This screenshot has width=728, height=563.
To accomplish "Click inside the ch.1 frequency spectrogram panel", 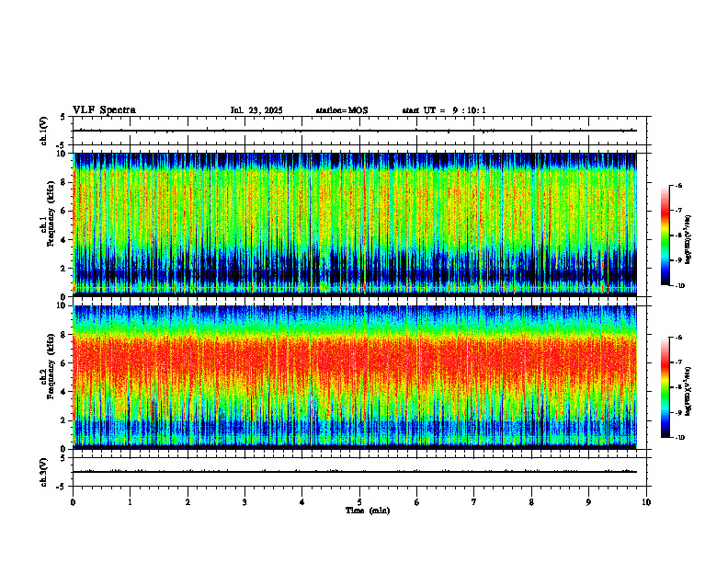I will click(x=355, y=224).
